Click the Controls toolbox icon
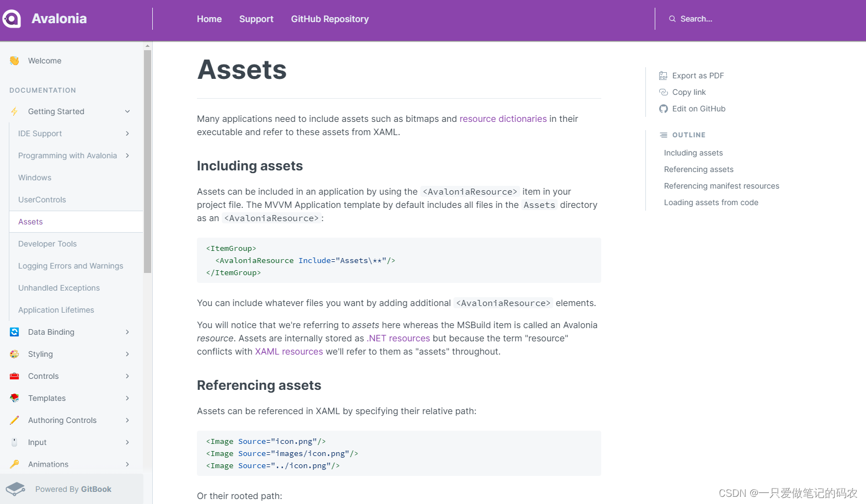 [14, 376]
